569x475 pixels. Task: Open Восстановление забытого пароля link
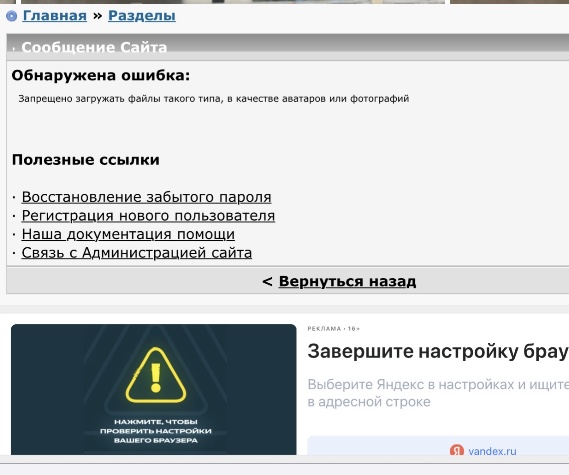click(x=146, y=197)
